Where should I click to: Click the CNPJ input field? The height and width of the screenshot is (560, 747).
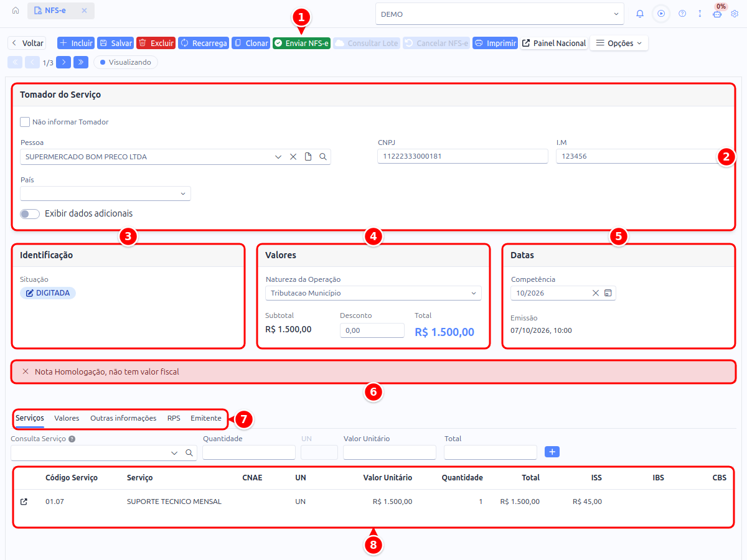coord(463,156)
